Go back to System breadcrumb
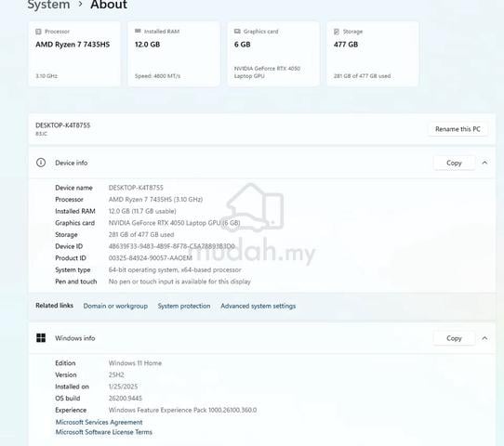504x446 pixels. coord(48,5)
